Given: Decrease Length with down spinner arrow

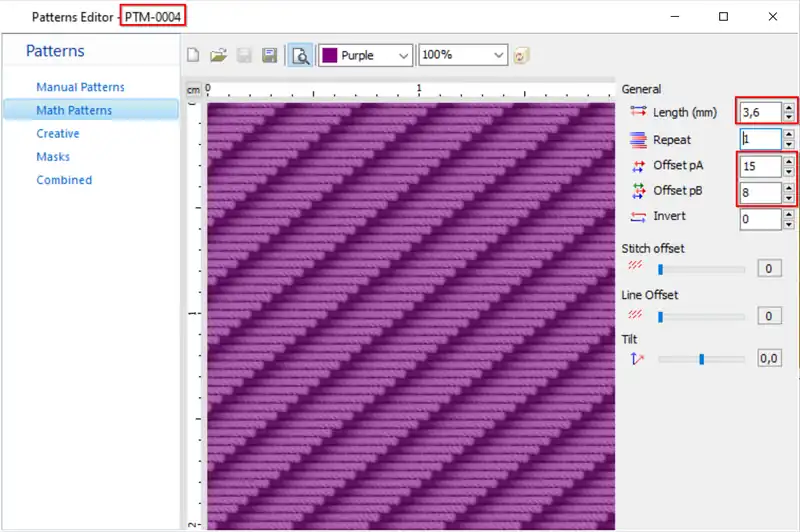Looking at the screenshot, I should (x=789, y=117).
